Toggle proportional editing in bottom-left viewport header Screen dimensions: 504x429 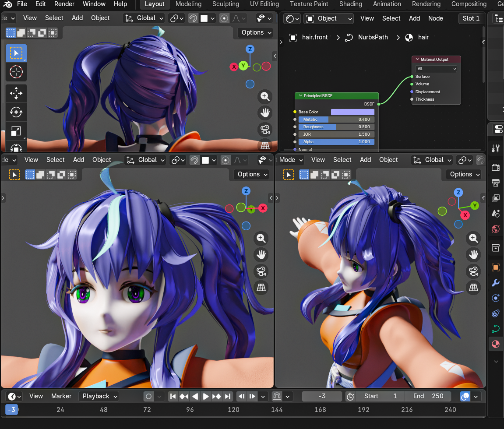(226, 160)
